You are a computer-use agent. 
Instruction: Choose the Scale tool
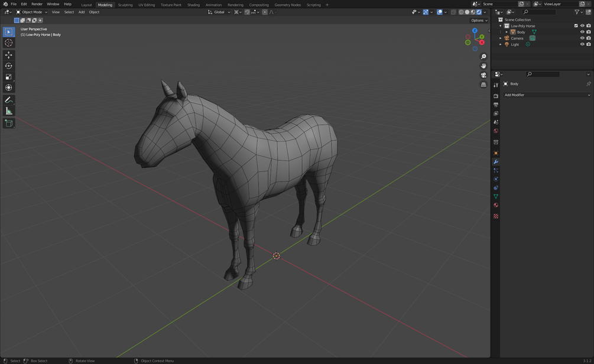pyautogui.click(x=8, y=77)
